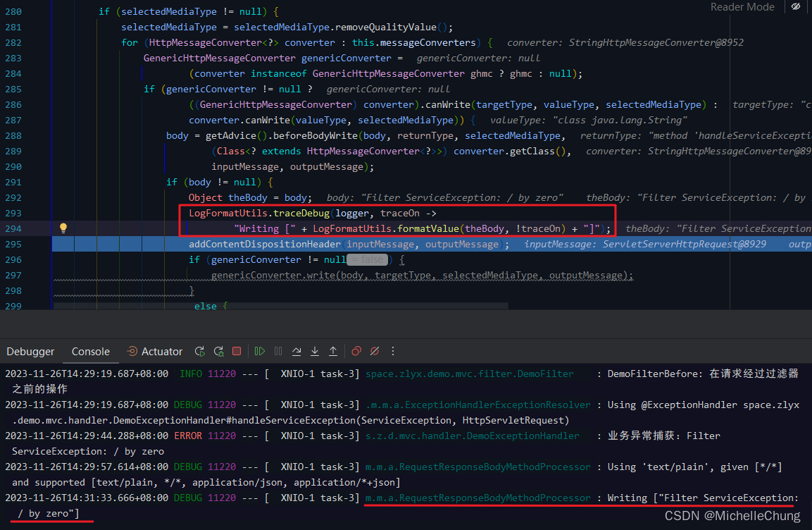
Task: Click line number 293 in gutter
Action: click(13, 213)
